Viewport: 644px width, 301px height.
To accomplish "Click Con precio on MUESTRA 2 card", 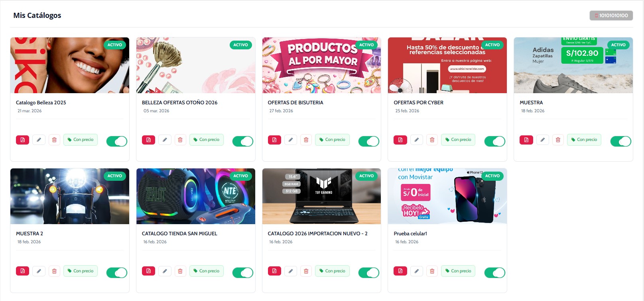I will click(81, 271).
